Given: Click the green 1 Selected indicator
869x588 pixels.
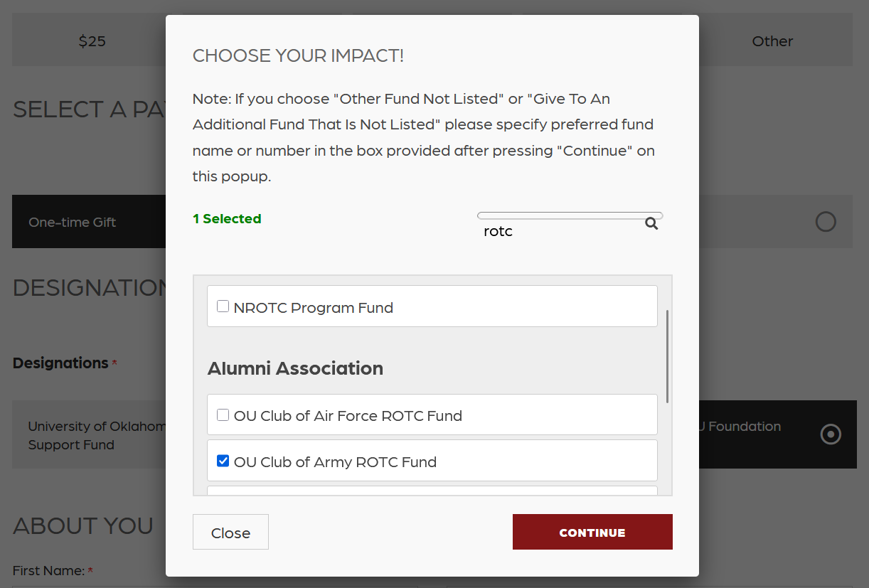Looking at the screenshot, I should (227, 219).
